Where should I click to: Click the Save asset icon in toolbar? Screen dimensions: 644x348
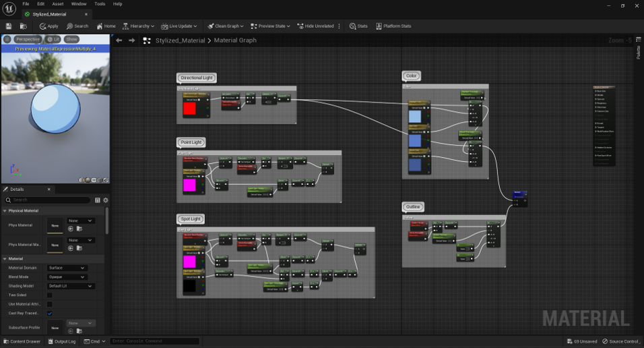click(8, 26)
